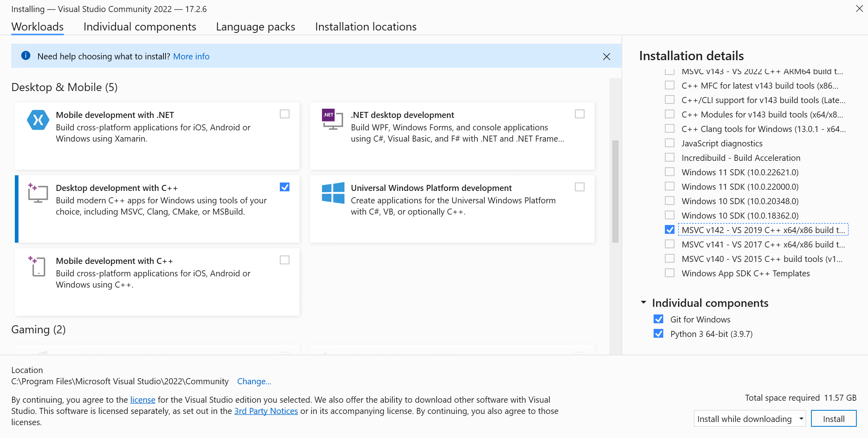Click the Xamarin Mobile development with .NET icon
The image size is (868, 438).
38,120
